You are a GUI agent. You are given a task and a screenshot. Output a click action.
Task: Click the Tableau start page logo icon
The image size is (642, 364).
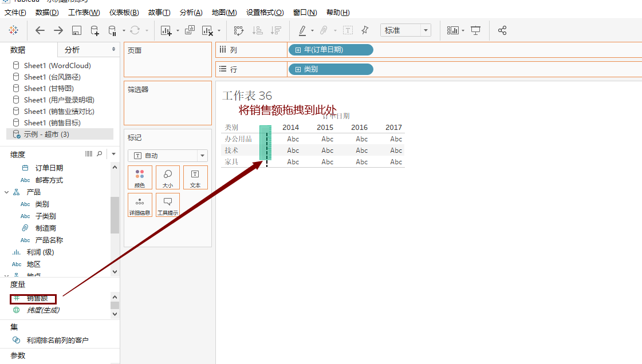click(x=14, y=30)
